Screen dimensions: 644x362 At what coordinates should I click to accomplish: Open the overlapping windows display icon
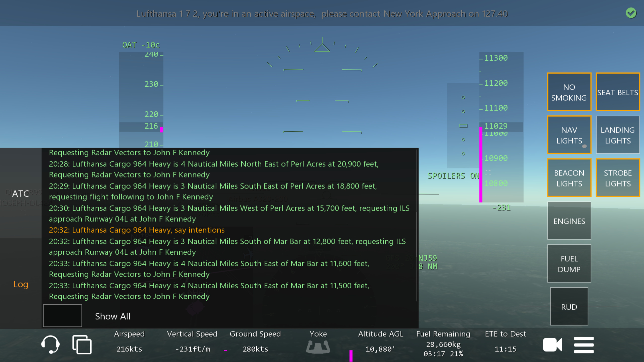[82, 344]
